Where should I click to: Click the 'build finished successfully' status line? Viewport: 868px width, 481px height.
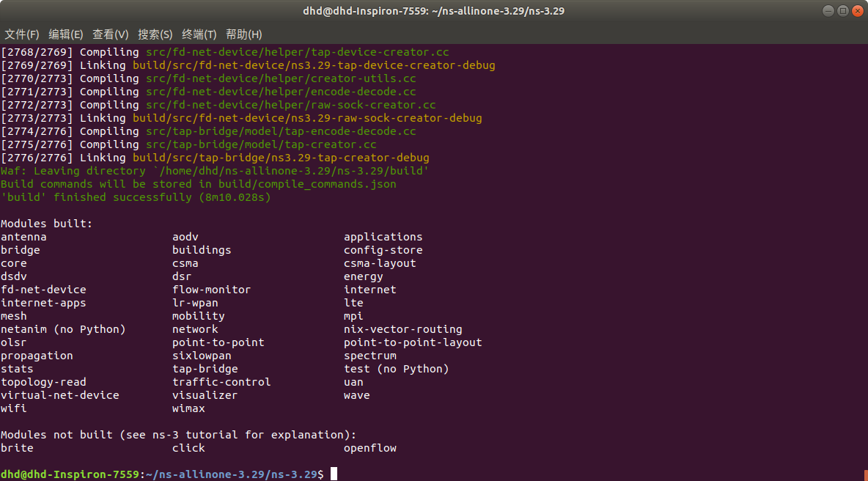tap(136, 197)
